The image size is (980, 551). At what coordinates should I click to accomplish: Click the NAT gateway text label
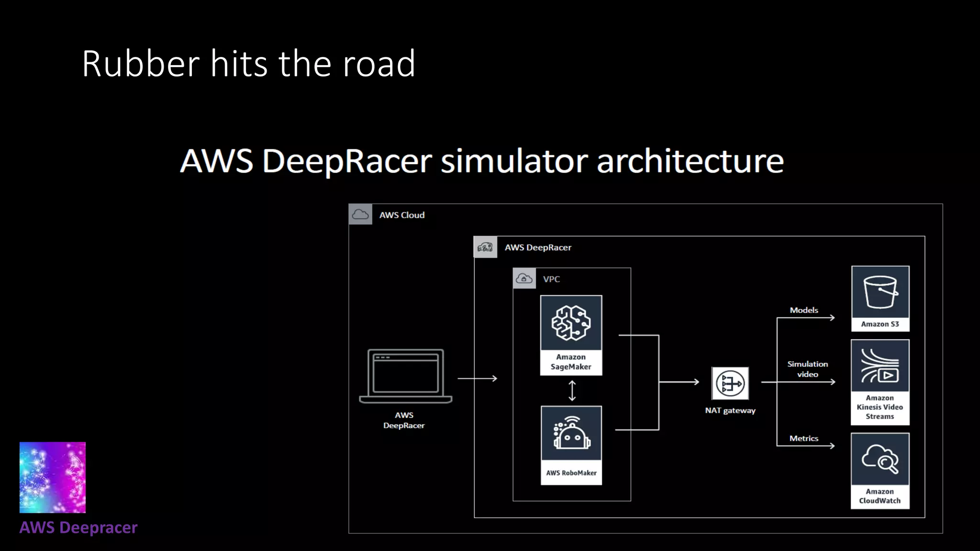(x=730, y=410)
